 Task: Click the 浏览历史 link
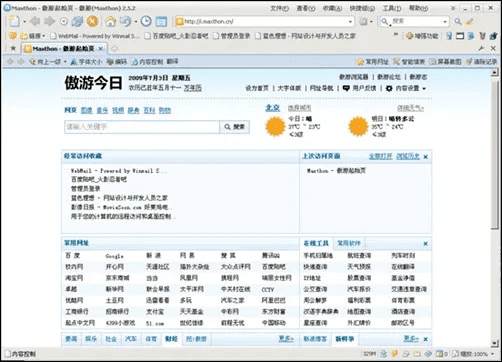click(x=408, y=156)
